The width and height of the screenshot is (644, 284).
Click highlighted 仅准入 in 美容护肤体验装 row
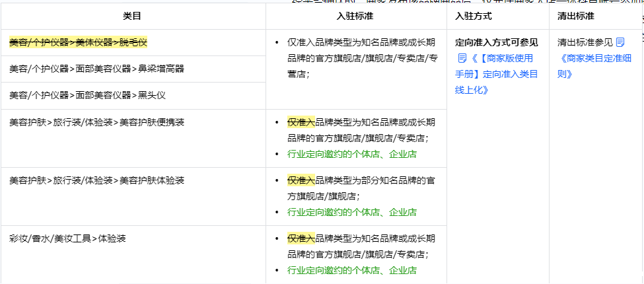coord(301,180)
